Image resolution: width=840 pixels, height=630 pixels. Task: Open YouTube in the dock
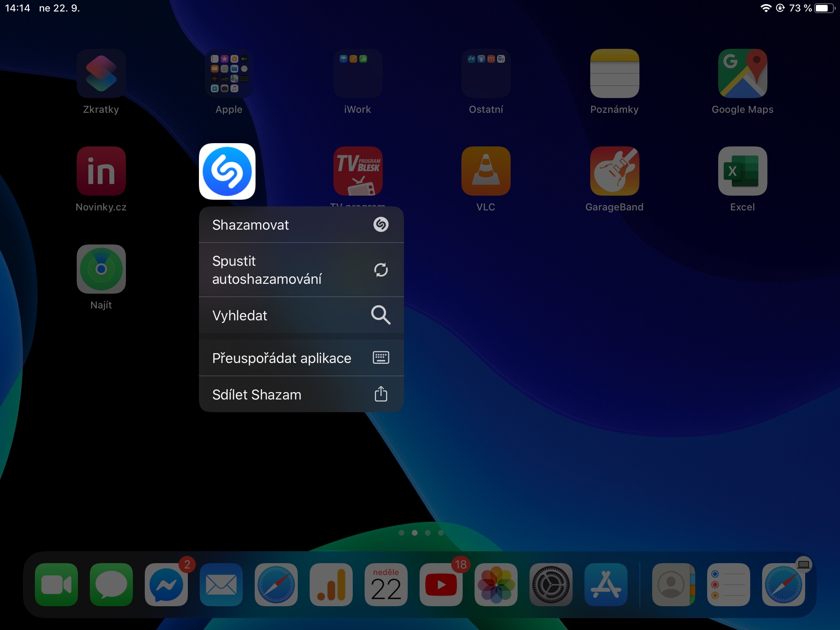(x=441, y=584)
